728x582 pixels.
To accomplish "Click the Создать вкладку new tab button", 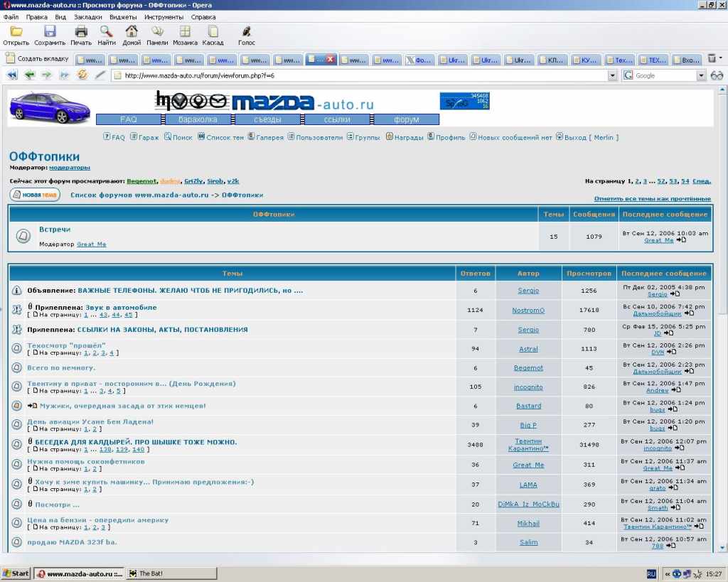I will click(37, 59).
